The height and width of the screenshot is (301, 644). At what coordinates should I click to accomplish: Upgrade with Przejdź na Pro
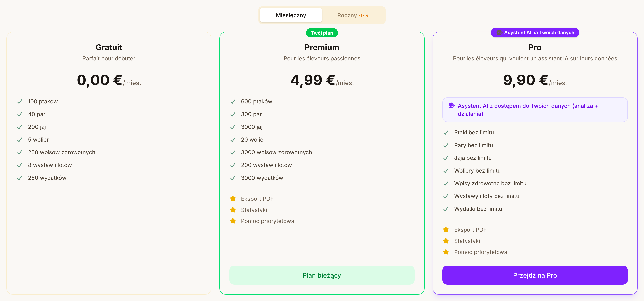(x=535, y=275)
